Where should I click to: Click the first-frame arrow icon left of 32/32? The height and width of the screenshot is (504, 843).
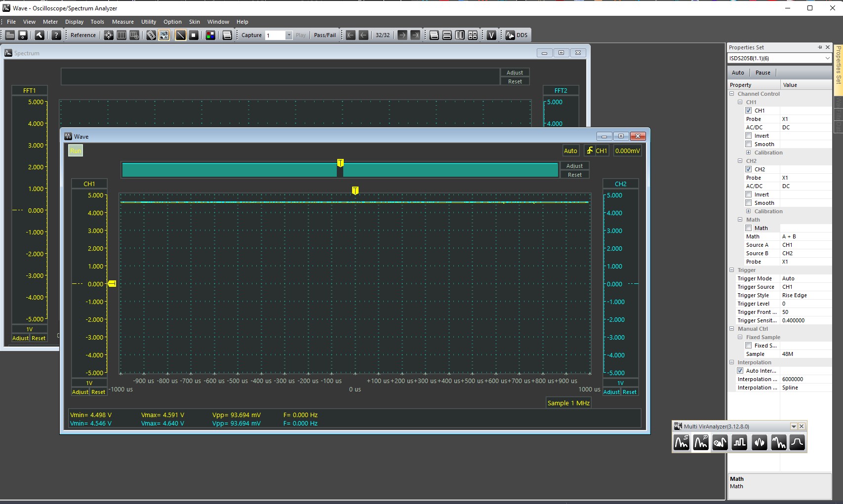coord(351,35)
